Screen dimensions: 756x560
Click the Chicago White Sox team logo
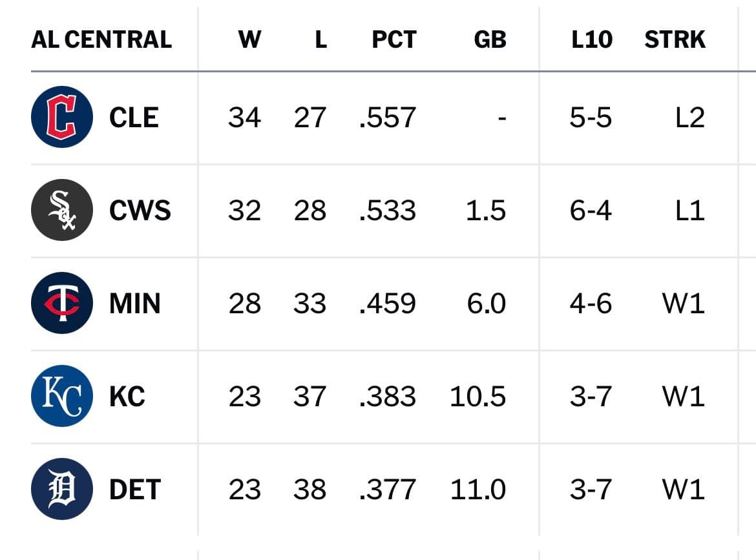tap(62, 210)
